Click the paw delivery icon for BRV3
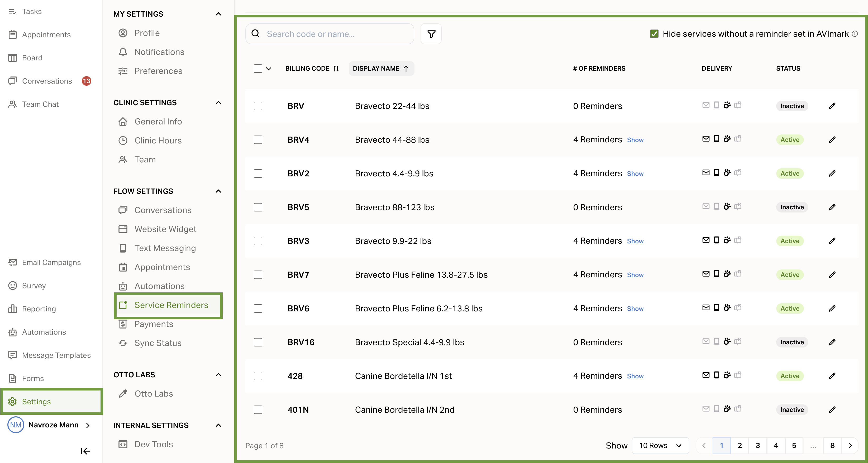This screenshot has width=868, height=463. [x=727, y=240]
